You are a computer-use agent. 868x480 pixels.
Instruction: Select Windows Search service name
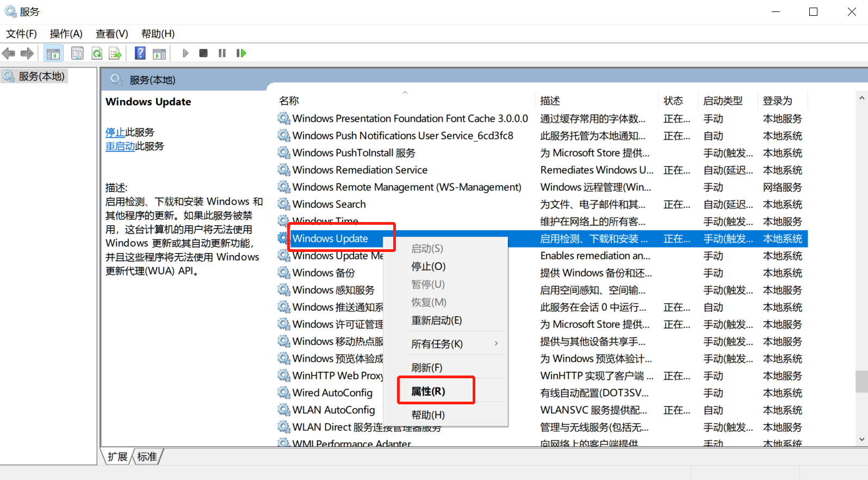pyautogui.click(x=329, y=204)
